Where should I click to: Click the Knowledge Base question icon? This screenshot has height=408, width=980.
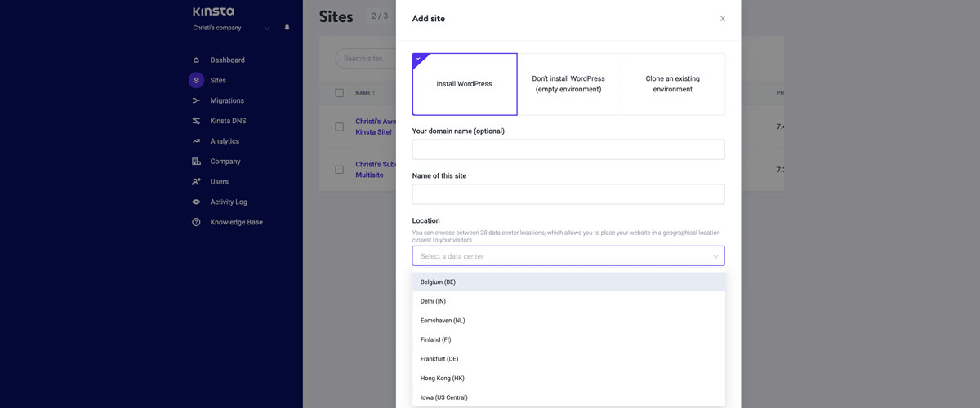(x=196, y=222)
